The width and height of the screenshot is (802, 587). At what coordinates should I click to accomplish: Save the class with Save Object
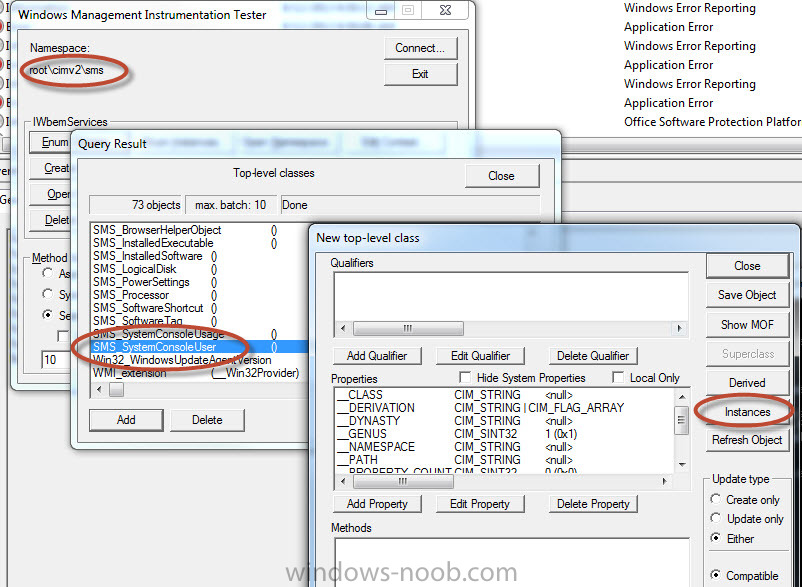point(747,295)
